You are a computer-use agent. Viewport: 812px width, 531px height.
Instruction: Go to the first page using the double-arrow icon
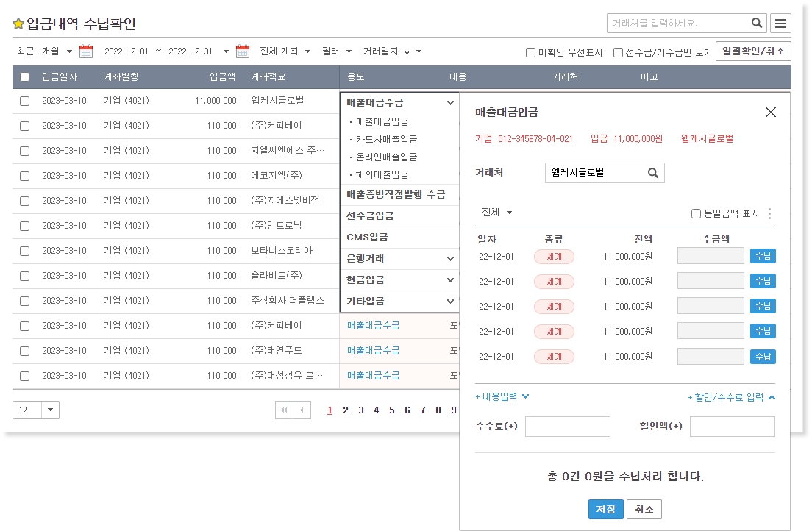[283, 410]
